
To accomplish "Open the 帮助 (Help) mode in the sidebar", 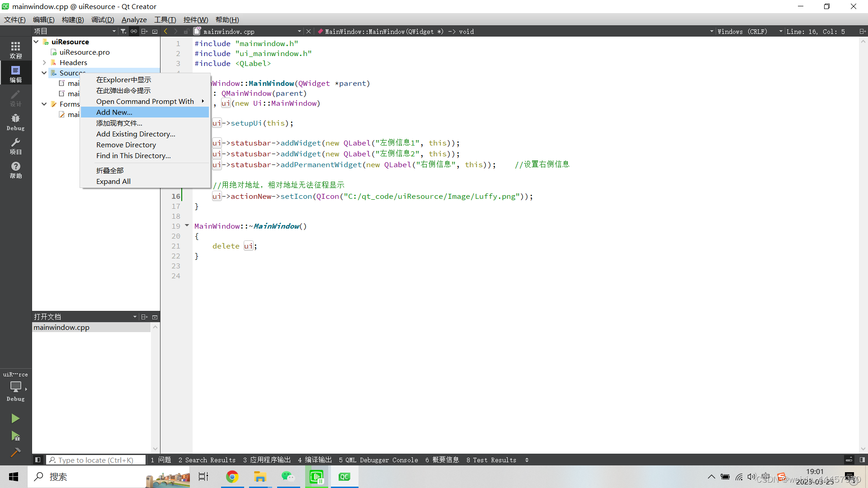I will click(16, 170).
